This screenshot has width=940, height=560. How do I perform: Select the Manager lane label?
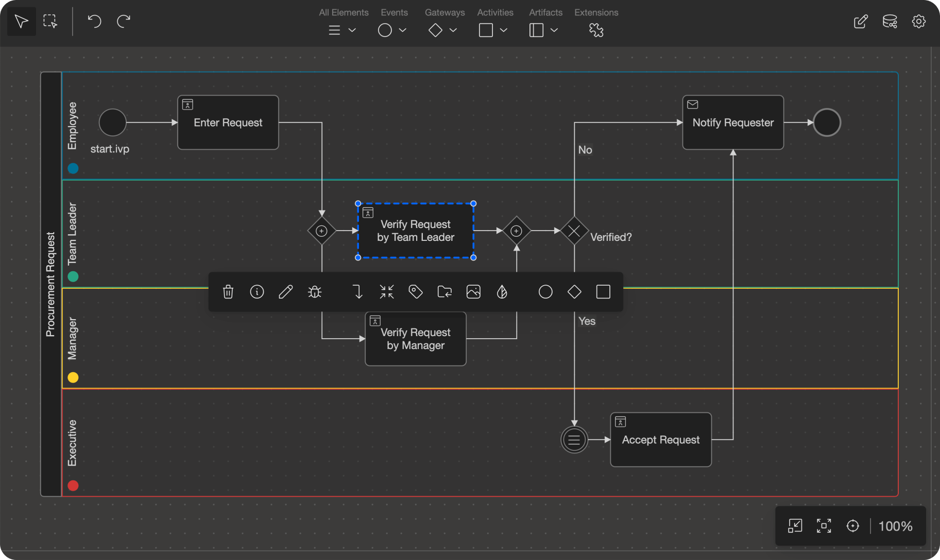click(72, 338)
